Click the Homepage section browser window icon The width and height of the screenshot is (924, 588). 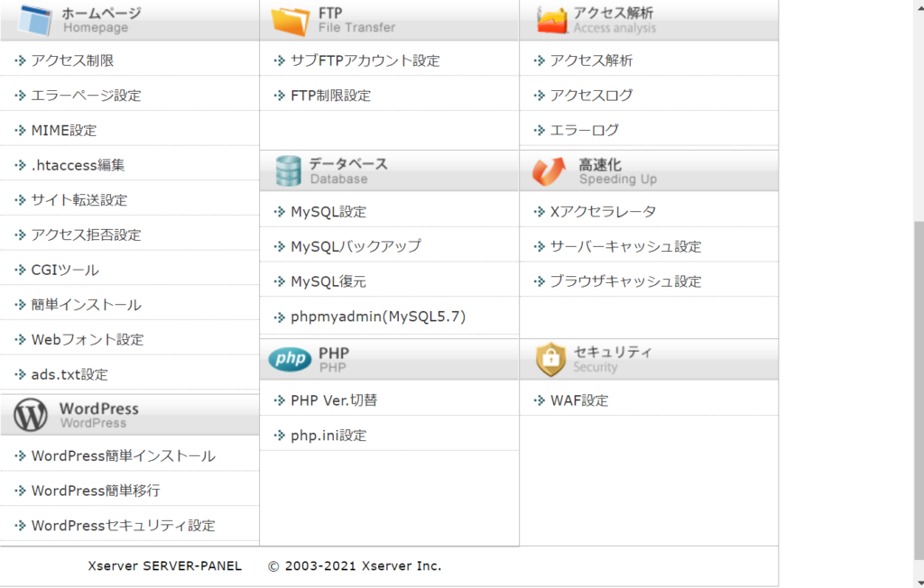tap(35, 19)
